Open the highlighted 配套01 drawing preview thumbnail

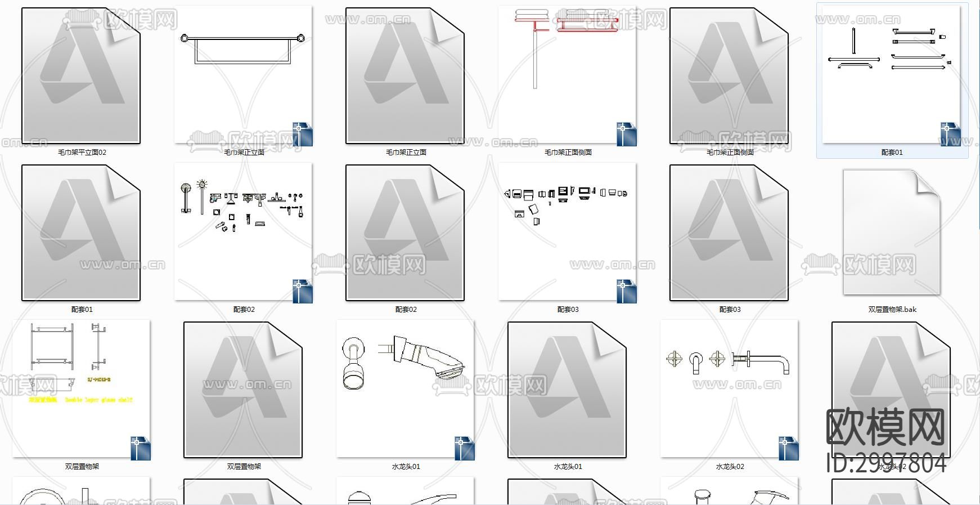(x=891, y=75)
